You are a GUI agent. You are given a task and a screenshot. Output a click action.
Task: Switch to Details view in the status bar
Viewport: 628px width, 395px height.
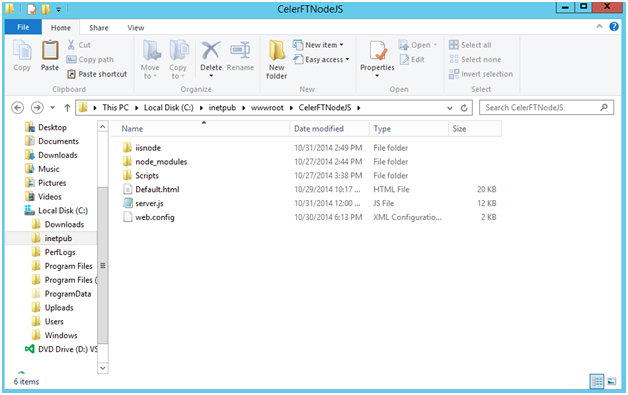tap(596, 381)
